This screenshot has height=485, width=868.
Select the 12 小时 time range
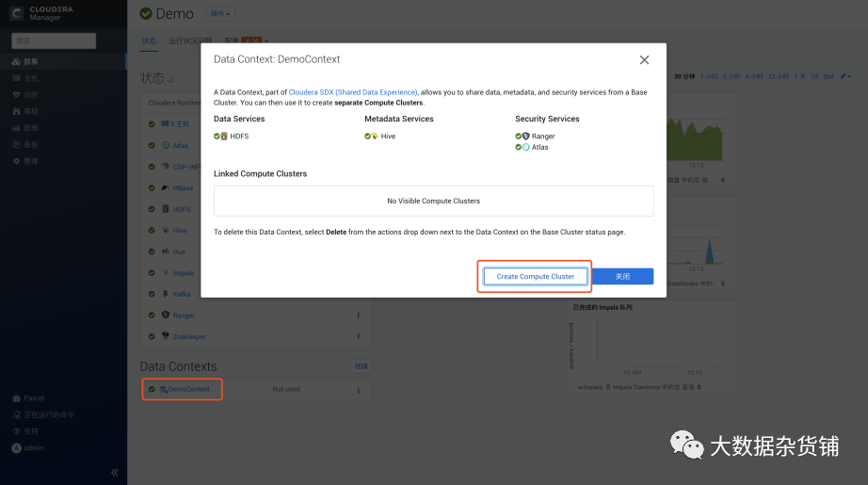(x=779, y=76)
